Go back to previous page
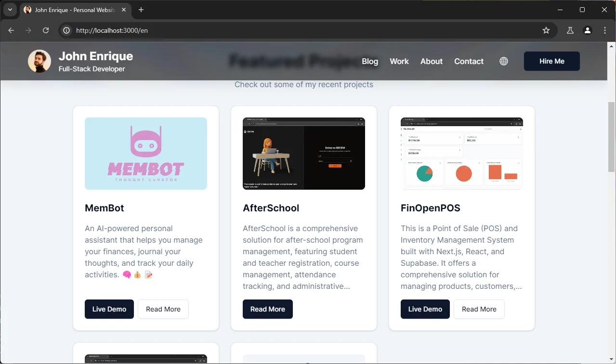Image resolution: width=616 pixels, height=364 pixels. (11, 30)
